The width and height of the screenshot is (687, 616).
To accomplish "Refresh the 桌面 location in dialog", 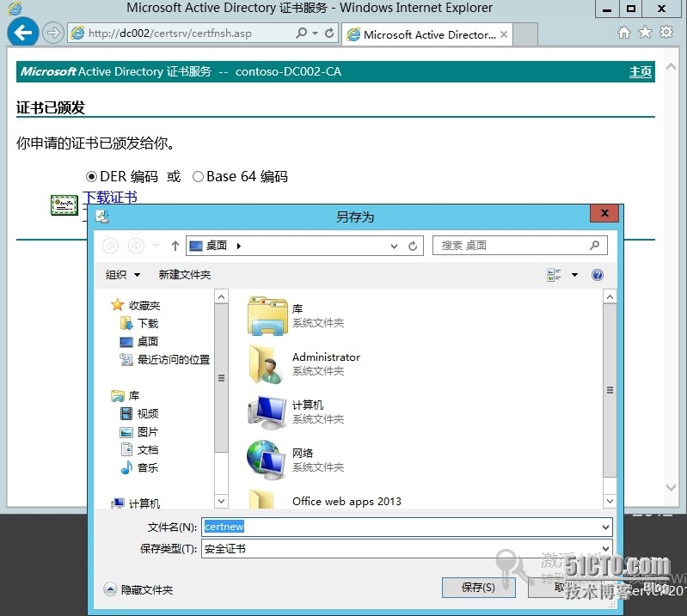I will coord(413,246).
